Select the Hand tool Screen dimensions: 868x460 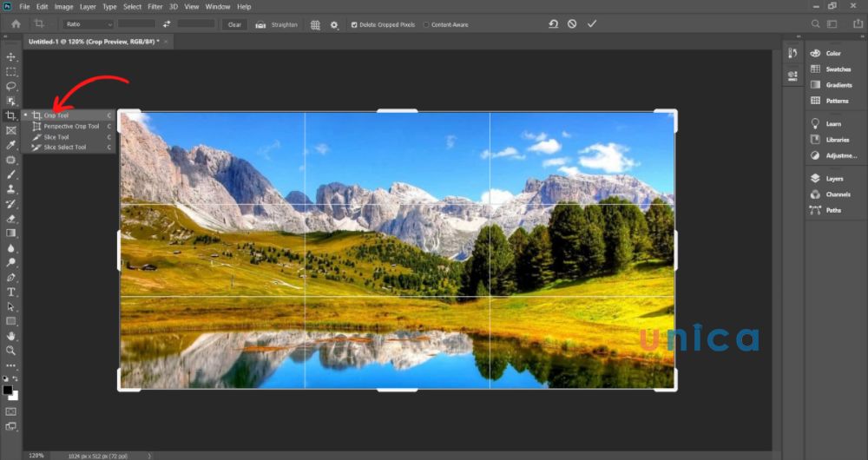pos(10,336)
